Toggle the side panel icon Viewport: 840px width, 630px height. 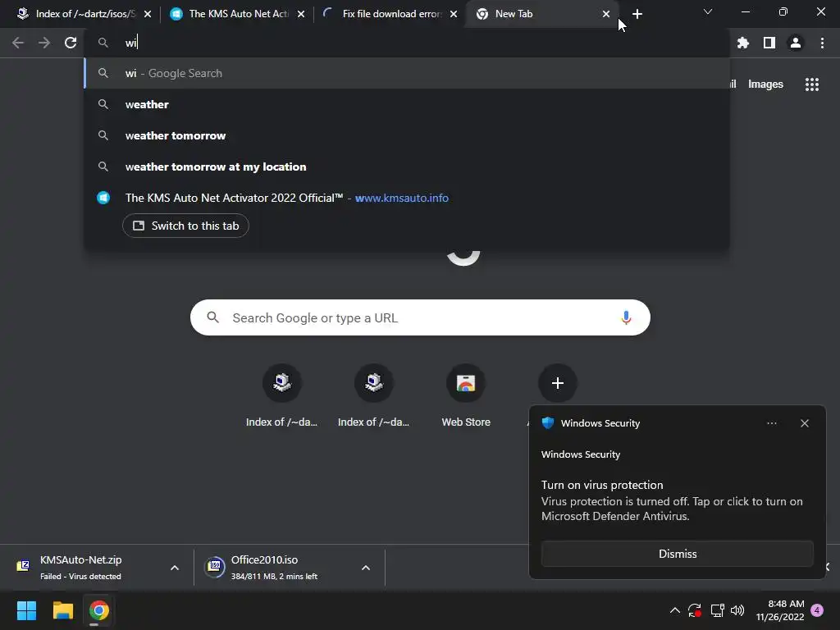tap(769, 43)
